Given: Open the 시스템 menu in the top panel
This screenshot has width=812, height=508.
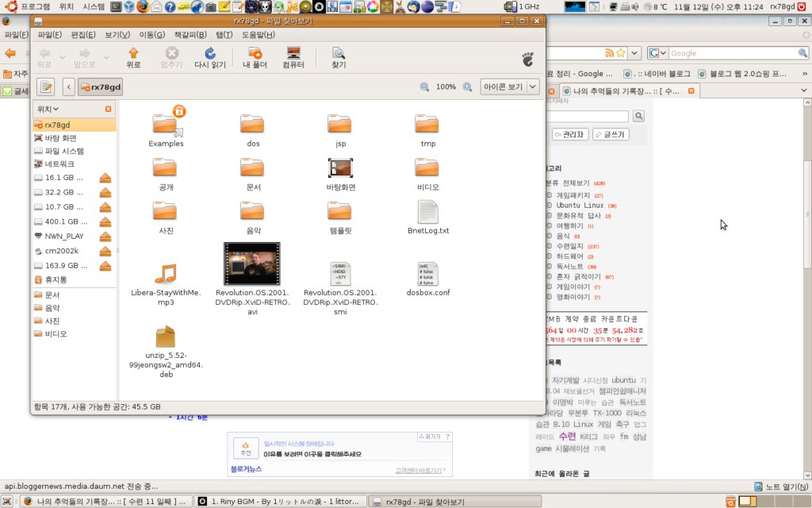Looking at the screenshot, I should click(94, 6).
